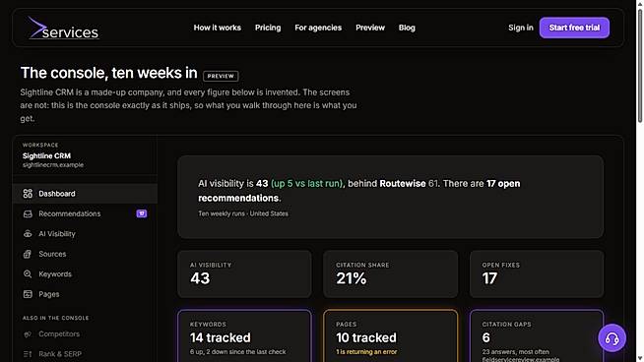Screen dimensions: 644x362
Task: Open Rank & SERP in sidebar
Action: tap(85, 354)
